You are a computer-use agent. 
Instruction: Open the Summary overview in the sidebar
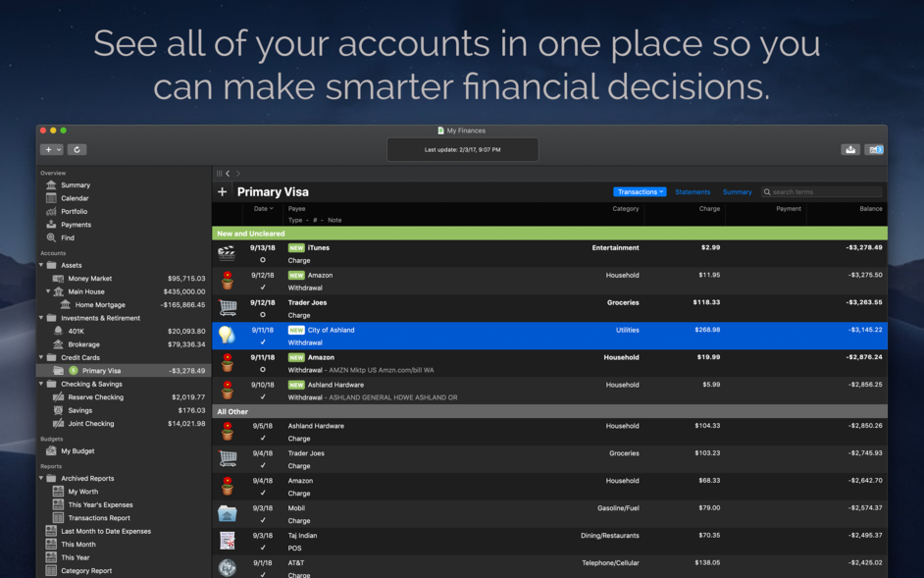[74, 184]
